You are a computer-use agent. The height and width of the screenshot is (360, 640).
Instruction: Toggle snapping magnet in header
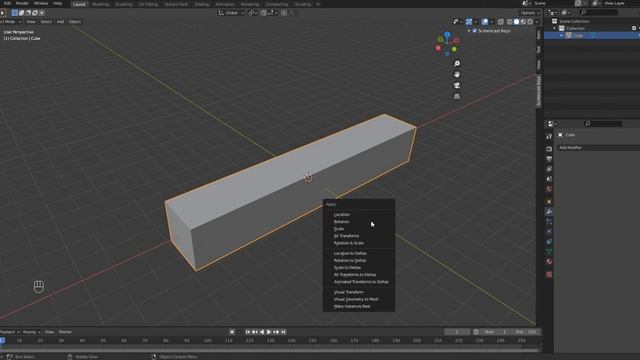click(264, 13)
